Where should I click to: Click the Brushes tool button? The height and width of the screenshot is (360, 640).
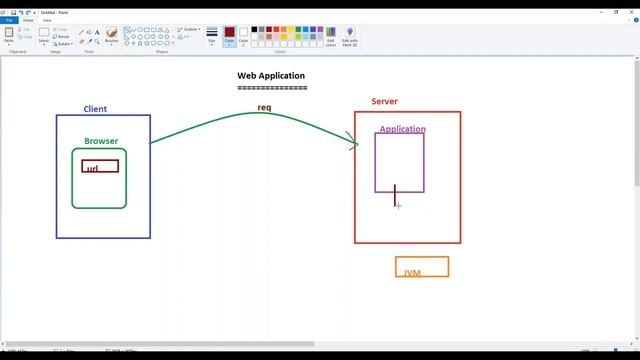[x=111, y=35]
